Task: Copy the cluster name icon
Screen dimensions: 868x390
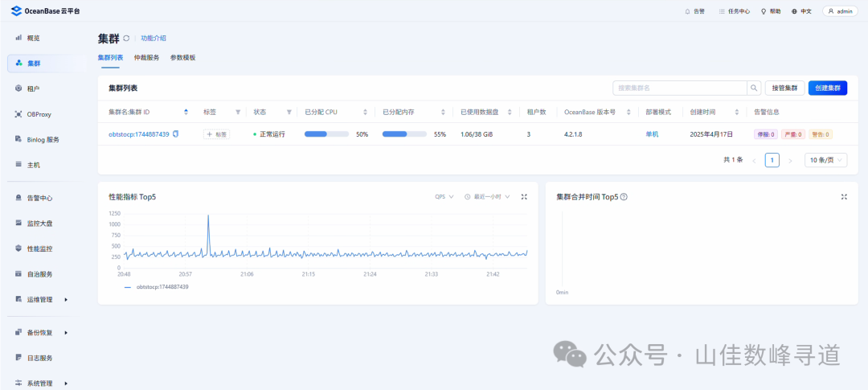Action: 175,133
